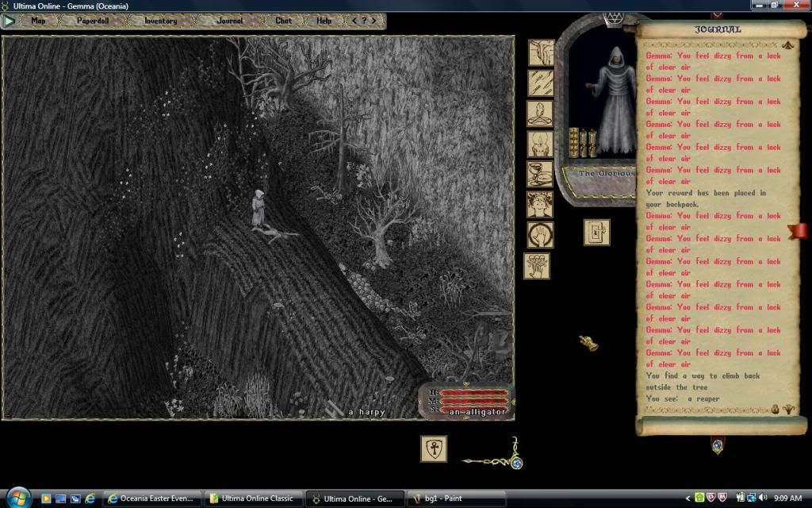Open the Help menu

324,21
